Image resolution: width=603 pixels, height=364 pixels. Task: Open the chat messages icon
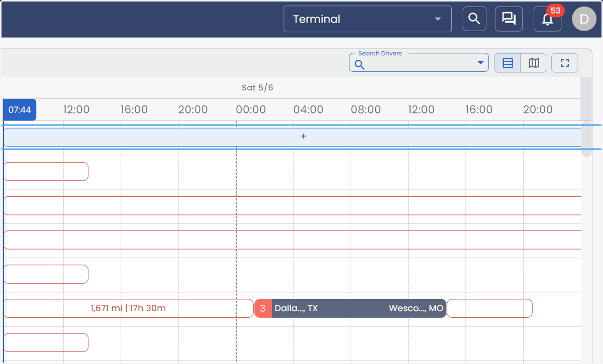[509, 19]
